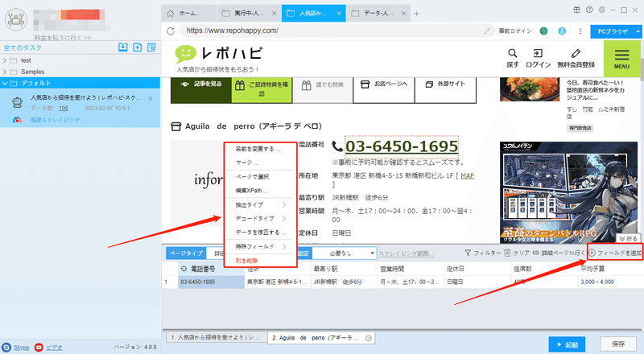Expand the Samples folder
Image resolution: width=644 pixels, height=354 pixels.
click(5, 72)
